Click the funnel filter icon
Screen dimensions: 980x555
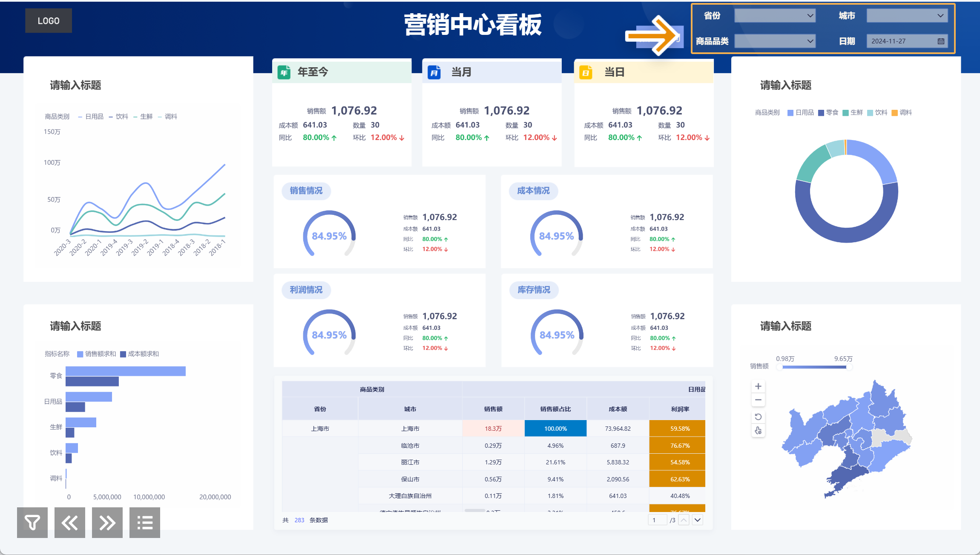point(32,523)
